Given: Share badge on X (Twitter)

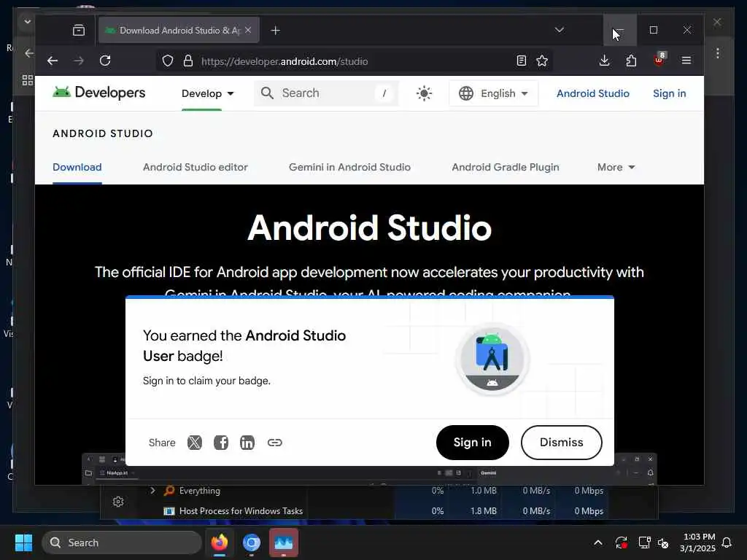Looking at the screenshot, I should [x=194, y=443].
